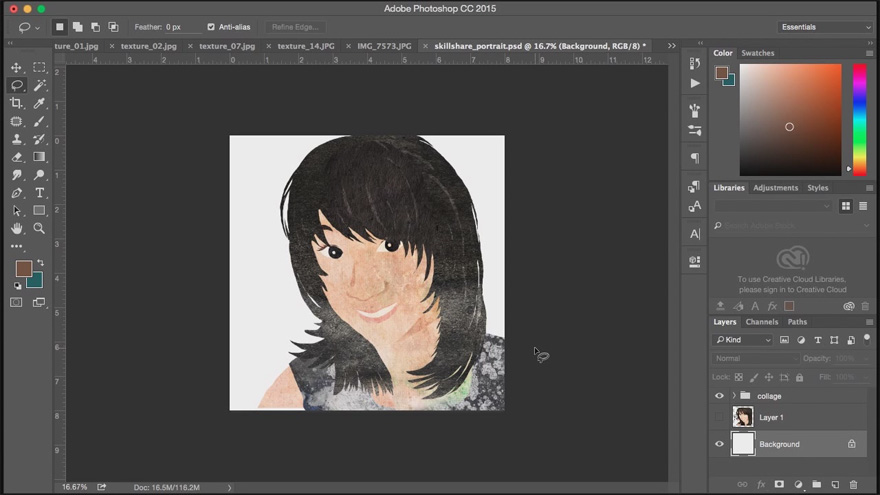
Task: Create a new layer group
Action: point(817,484)
